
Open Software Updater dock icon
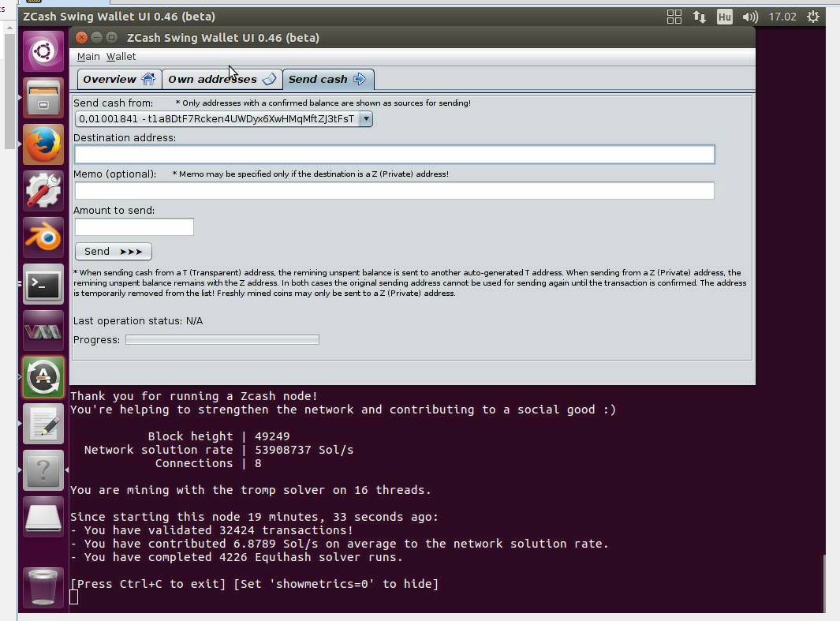point(43,377)
